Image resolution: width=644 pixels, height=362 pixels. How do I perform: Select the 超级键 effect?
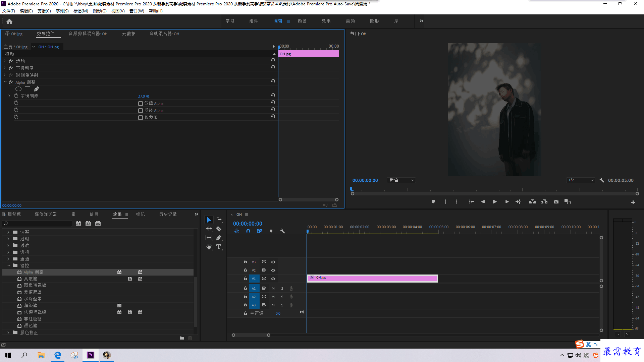pyautogui.click(x=31, y=305)
